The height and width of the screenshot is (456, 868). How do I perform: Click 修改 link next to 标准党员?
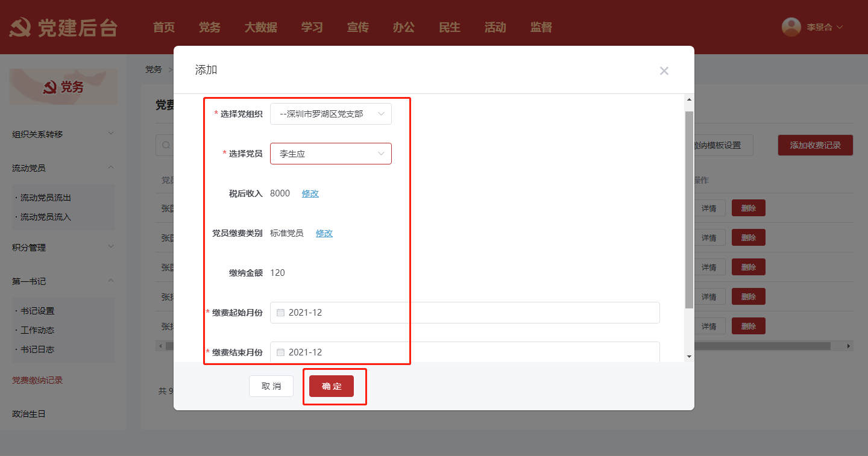click(x=324, y=233)
